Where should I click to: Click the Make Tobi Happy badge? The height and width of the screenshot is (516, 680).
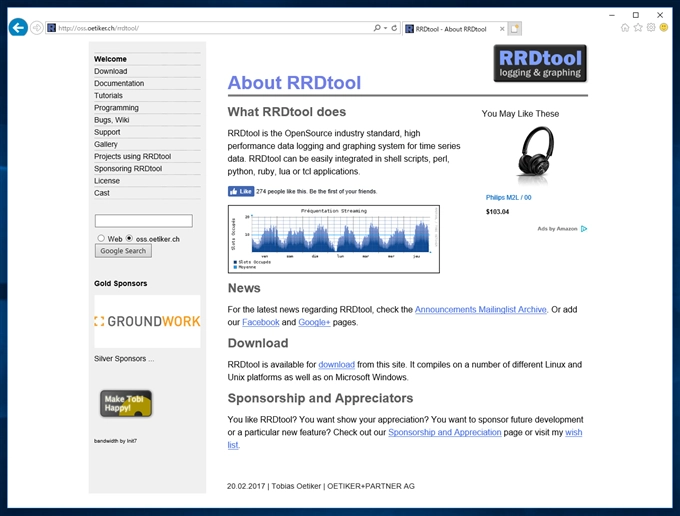coord(126,403)
